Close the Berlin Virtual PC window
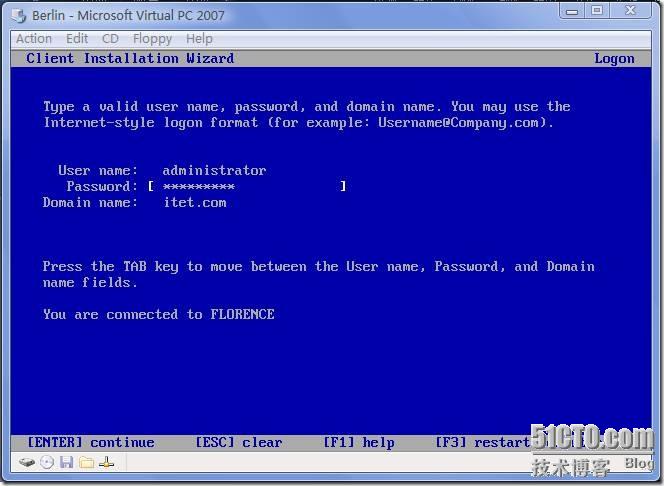 (631, 11)
